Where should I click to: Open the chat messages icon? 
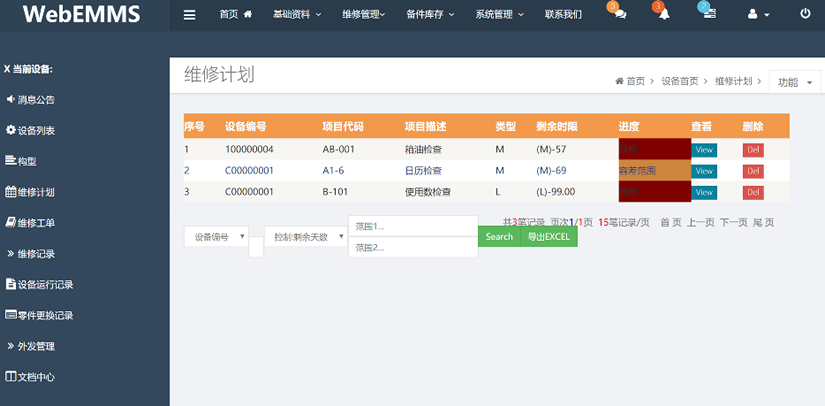[x=619, y=14]
